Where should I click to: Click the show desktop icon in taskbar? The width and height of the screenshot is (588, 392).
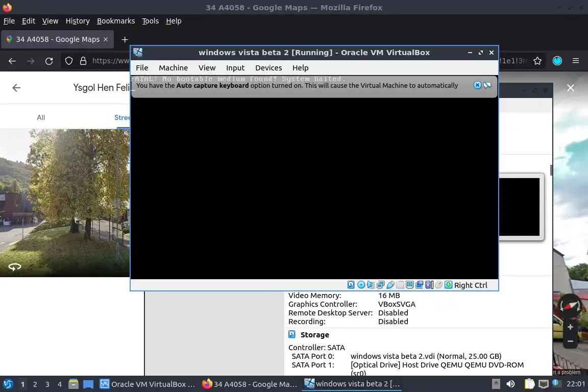[x=88, y=384]
